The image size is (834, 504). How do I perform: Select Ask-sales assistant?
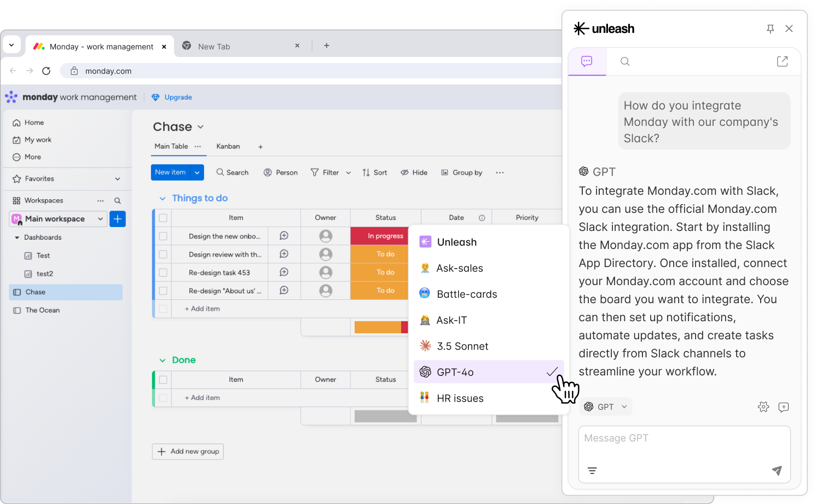(x=488, y=268)
